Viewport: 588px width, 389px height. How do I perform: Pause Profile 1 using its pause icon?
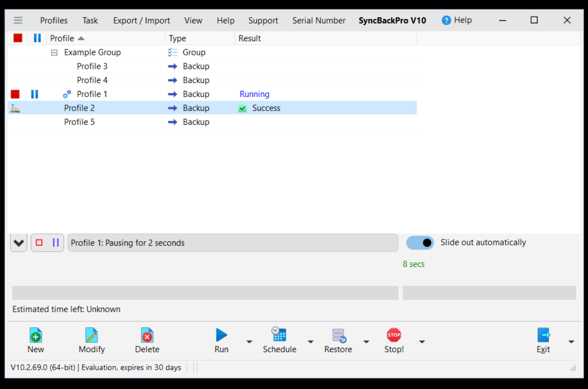pyautogui.click(x=34, y=94)
